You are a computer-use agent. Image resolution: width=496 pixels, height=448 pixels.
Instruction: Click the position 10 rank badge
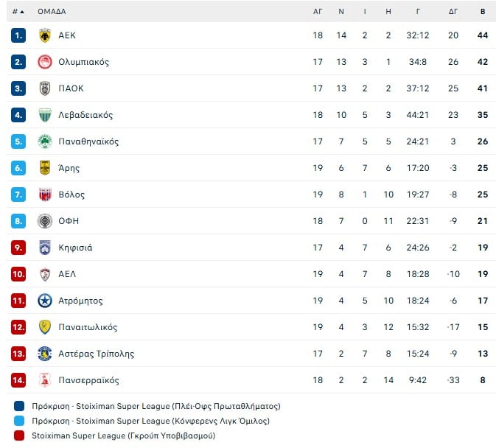18,274
